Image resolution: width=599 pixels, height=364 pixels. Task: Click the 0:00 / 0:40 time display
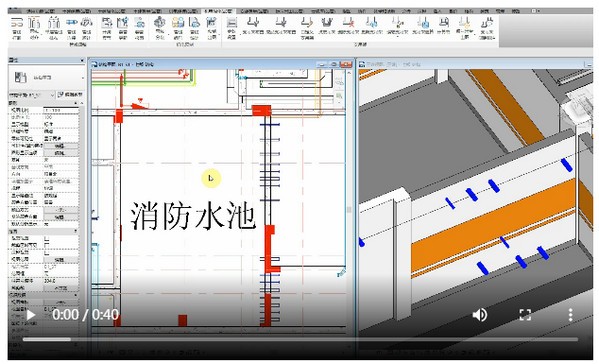pyautogui.click(x=86, y=315)
